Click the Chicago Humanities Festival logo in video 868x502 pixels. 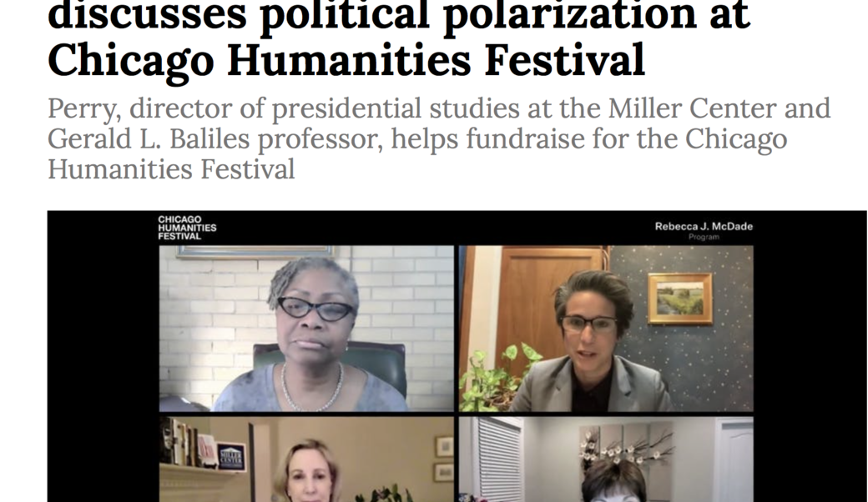click(187, 228)
